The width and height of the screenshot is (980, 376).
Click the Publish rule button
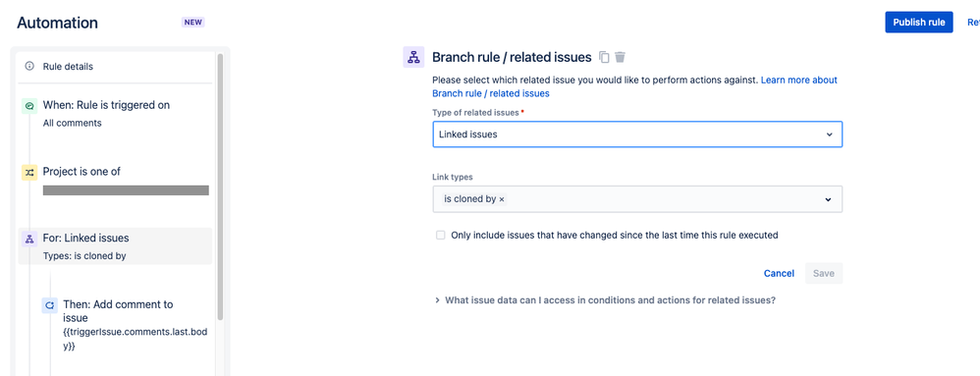click(x=919, y=22)
